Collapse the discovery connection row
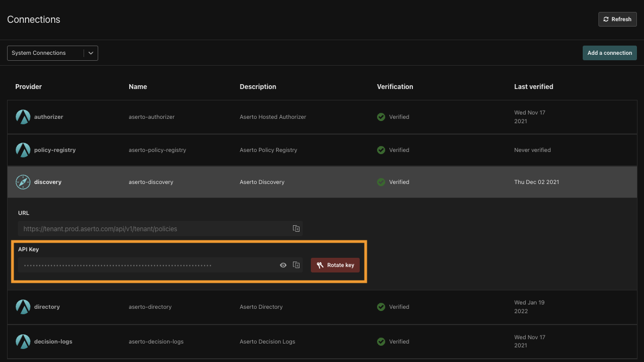Screen dimensions: 644x362 coord(322,182)
